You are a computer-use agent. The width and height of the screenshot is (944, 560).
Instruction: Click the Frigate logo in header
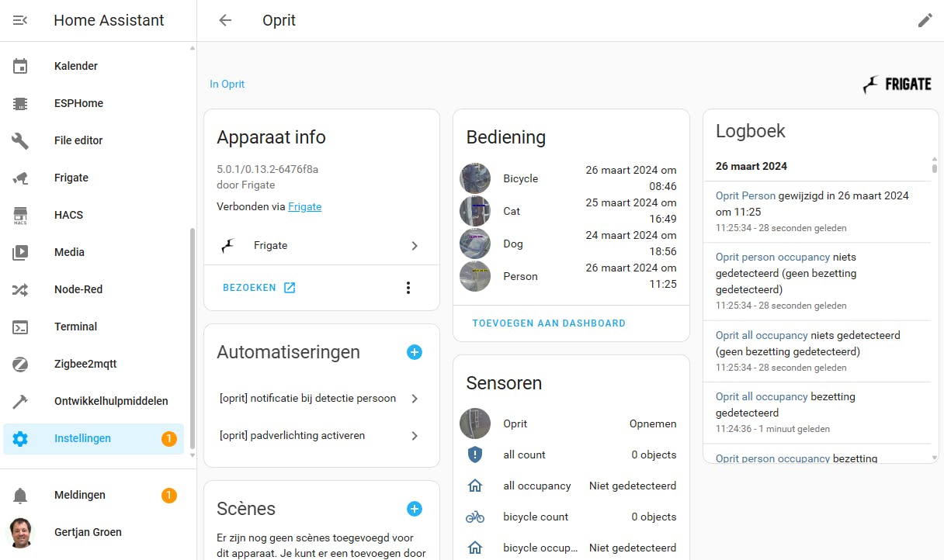pos(897,85)
